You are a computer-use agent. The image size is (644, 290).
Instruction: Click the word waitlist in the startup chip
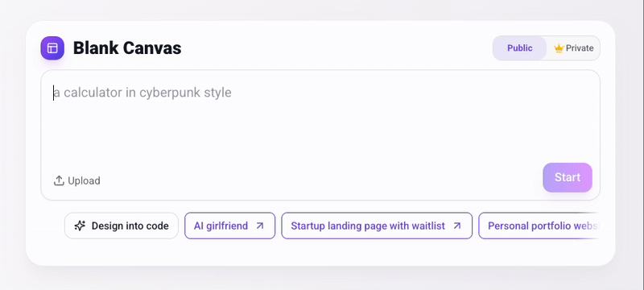429,226
